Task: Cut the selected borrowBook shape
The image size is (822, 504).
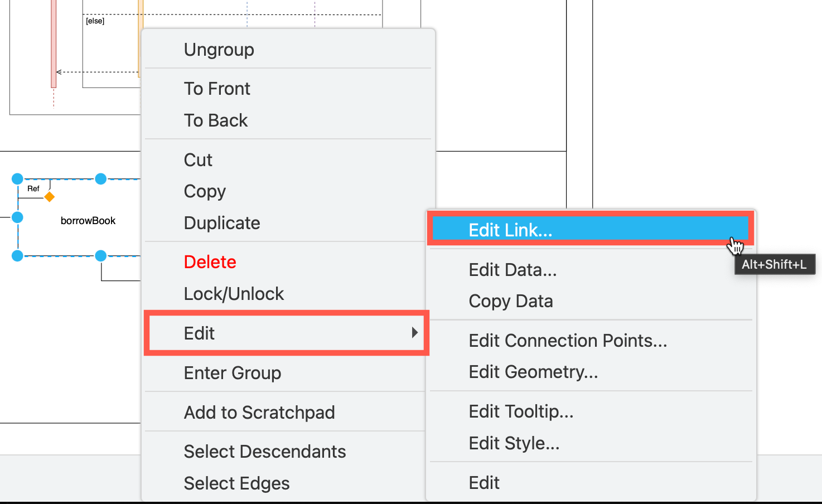Action: click(x=197, y=159)
